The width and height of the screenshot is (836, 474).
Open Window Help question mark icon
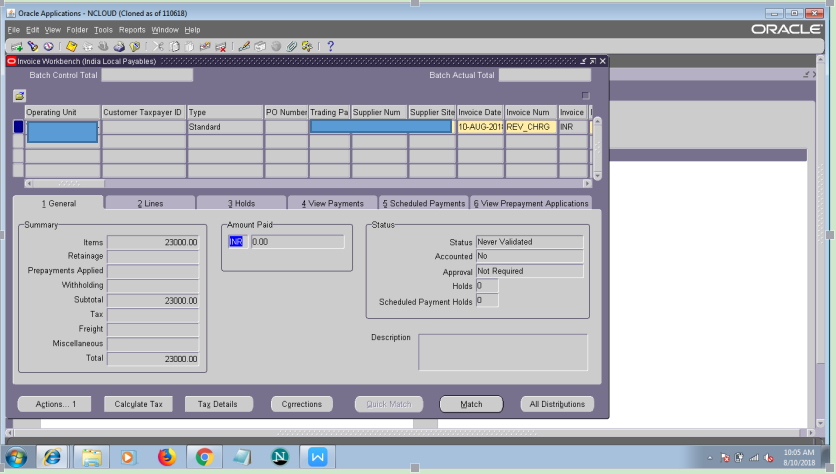tap(331, 46)
